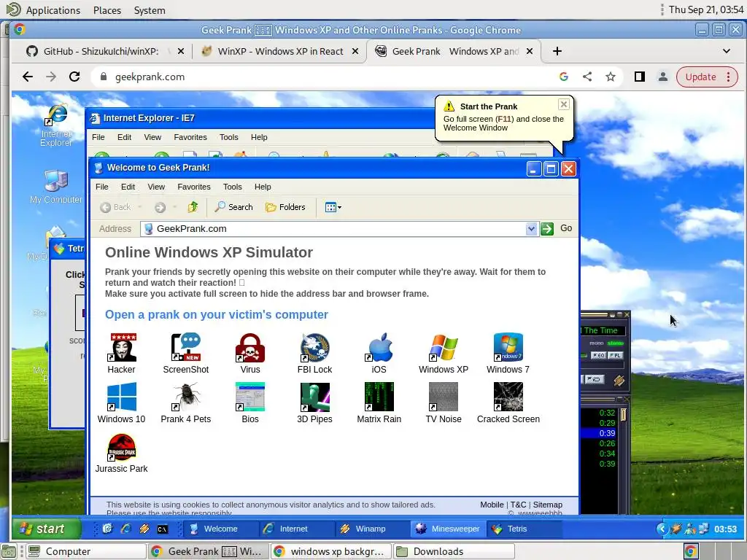Open the TV Noise icon
This screenshot has width=747, height=560.
[444, 402]
